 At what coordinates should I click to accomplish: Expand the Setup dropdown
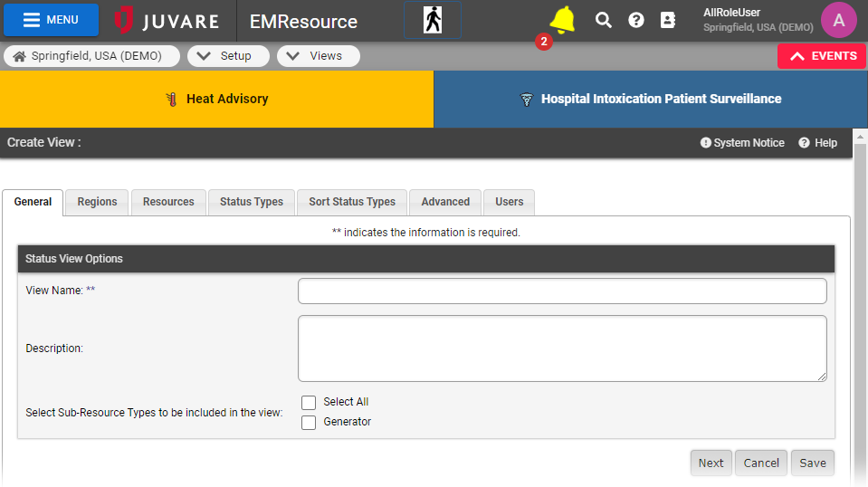(x=228, y=56)
